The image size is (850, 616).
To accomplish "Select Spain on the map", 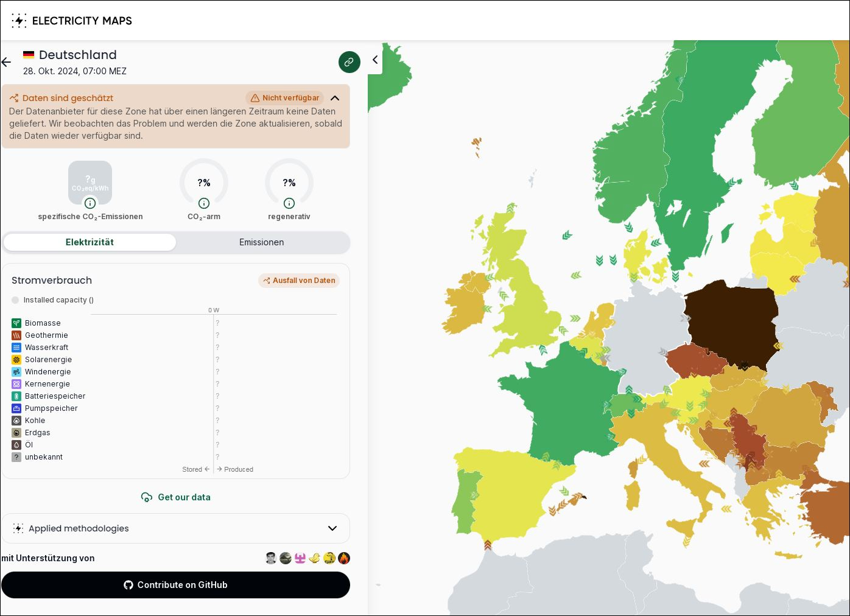I will 511,493.
